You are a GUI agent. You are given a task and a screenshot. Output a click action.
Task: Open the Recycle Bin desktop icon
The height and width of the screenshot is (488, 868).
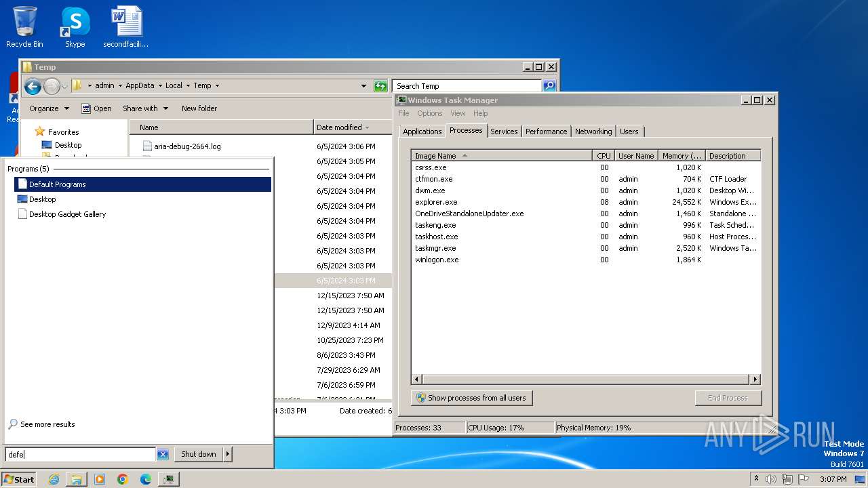coord(24,27)
